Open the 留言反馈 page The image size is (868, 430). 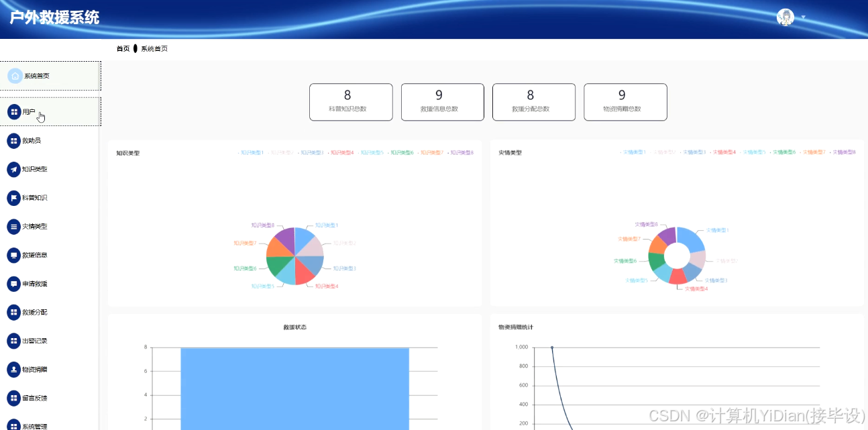(x=15, y=398)
